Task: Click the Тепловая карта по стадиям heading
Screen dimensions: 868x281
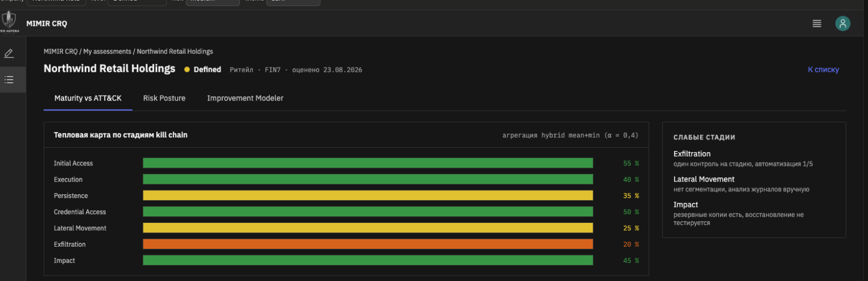Action: point(120,134)
